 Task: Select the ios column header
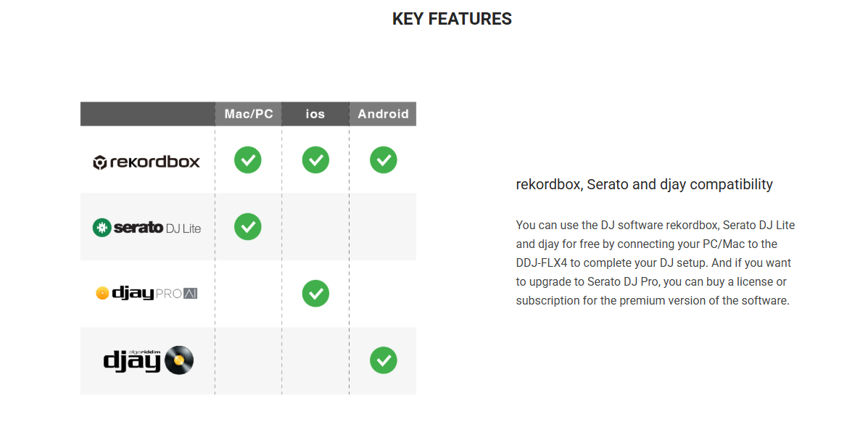pos(315,114)
